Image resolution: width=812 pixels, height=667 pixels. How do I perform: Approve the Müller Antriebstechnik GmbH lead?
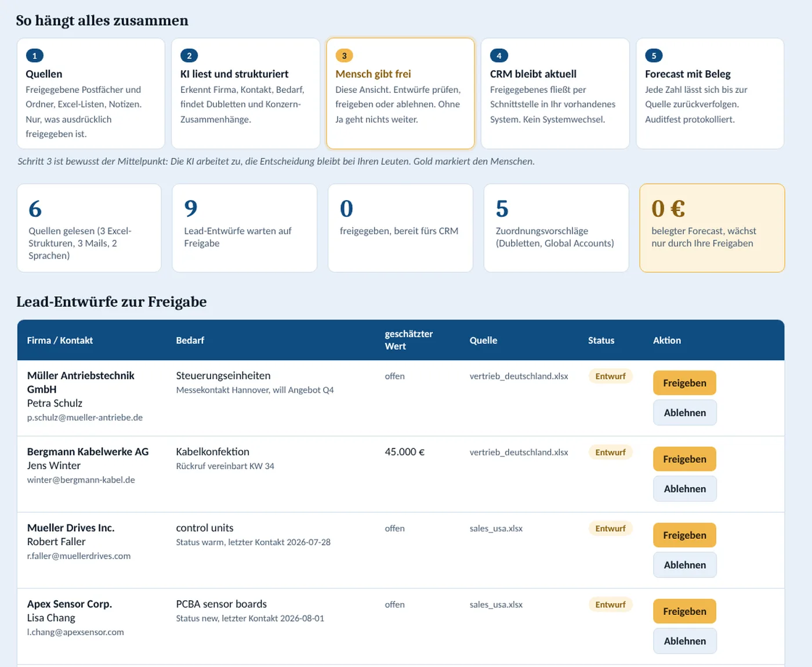(684, 383)
